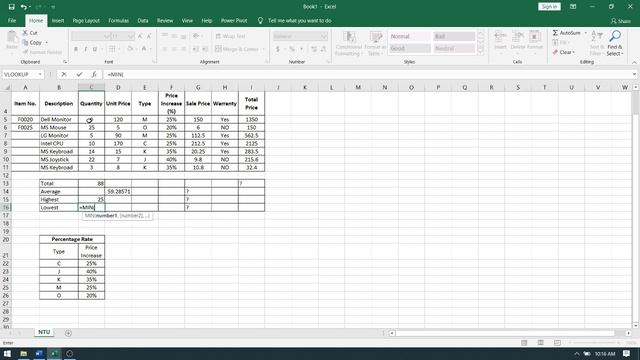Click the Tell me lightbulb icon

pyautogui.click(x=260, y=20)
